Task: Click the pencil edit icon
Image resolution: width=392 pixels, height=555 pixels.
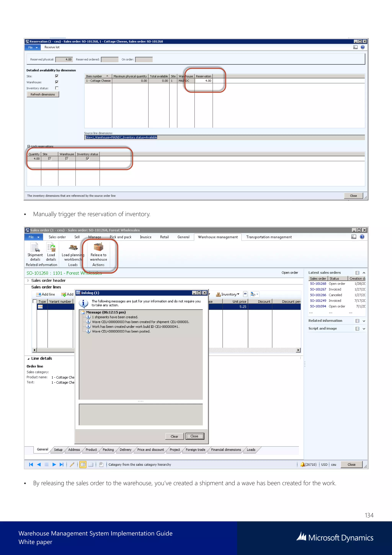Action: [x=72, y=464]
